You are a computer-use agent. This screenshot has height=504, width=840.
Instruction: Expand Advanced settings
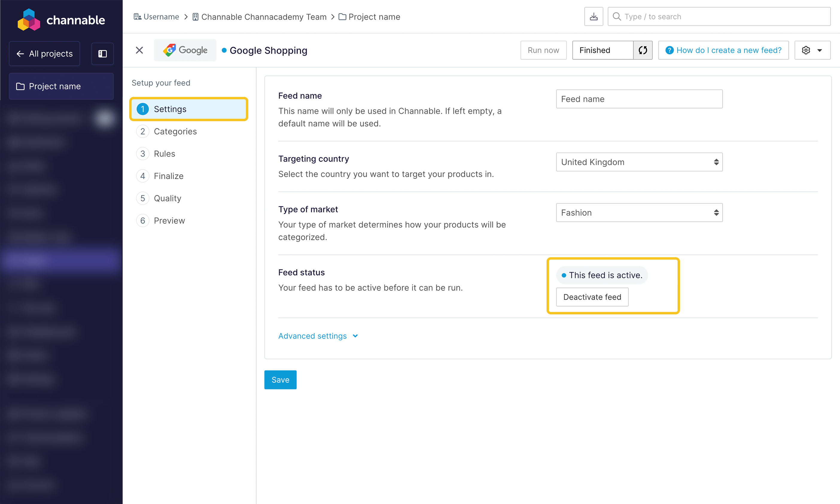click(318, 336)
